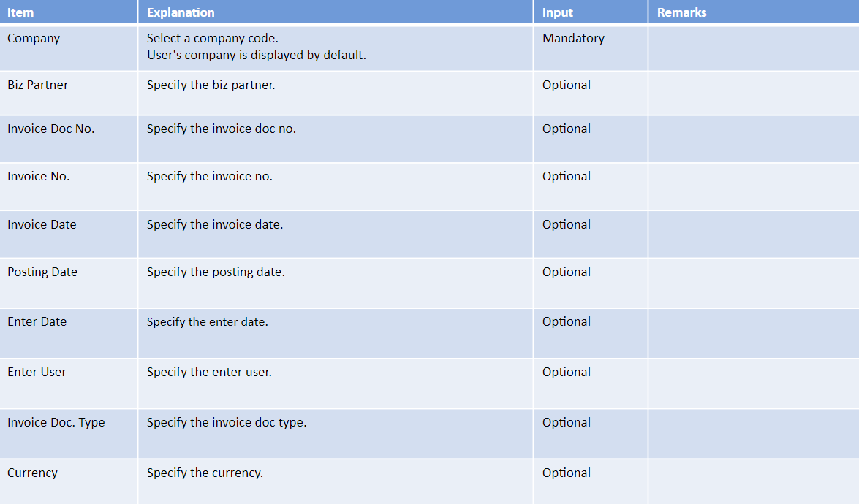The height and width of the screenshot is (504, 859).
Task: Select the Invoice Doc. Type item cell
Action: [x=69, y=434]
